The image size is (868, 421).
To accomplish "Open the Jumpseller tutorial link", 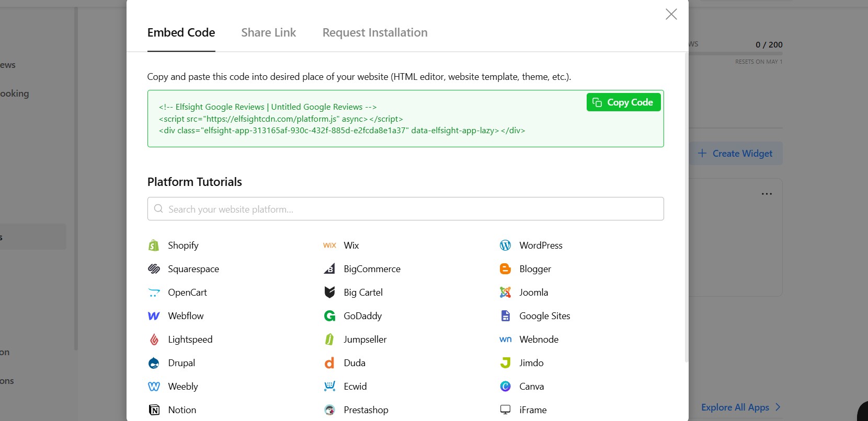I will point(365,340).
